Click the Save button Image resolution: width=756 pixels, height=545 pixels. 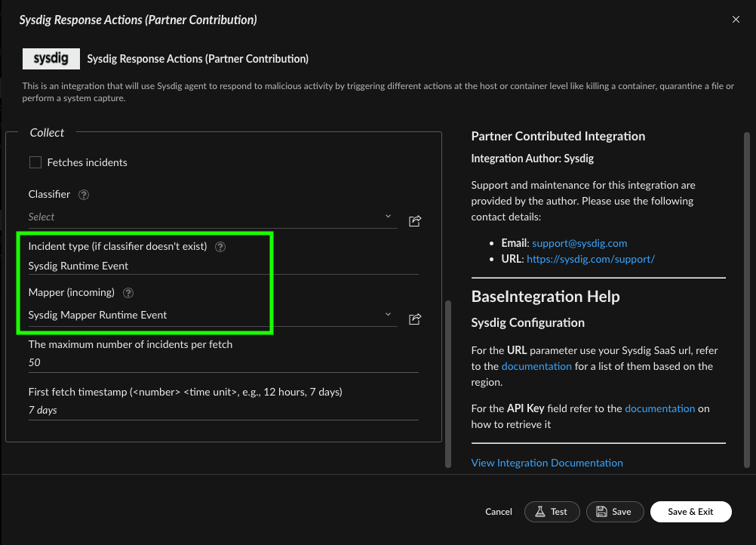click(x=615, y=512)
